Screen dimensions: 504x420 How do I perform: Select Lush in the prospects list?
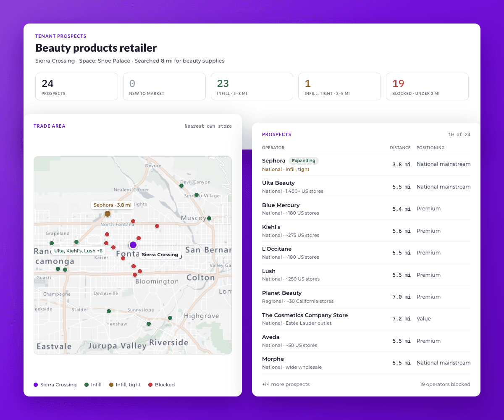point(366,275)
